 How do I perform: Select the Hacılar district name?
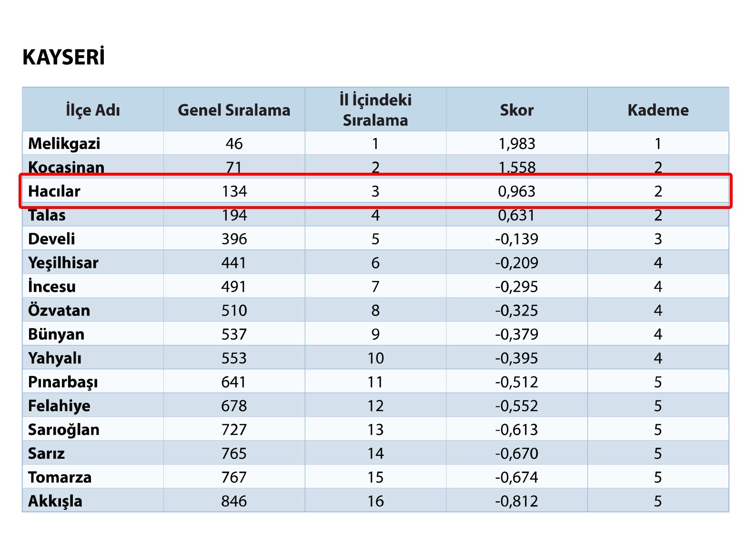coord(54,191)
